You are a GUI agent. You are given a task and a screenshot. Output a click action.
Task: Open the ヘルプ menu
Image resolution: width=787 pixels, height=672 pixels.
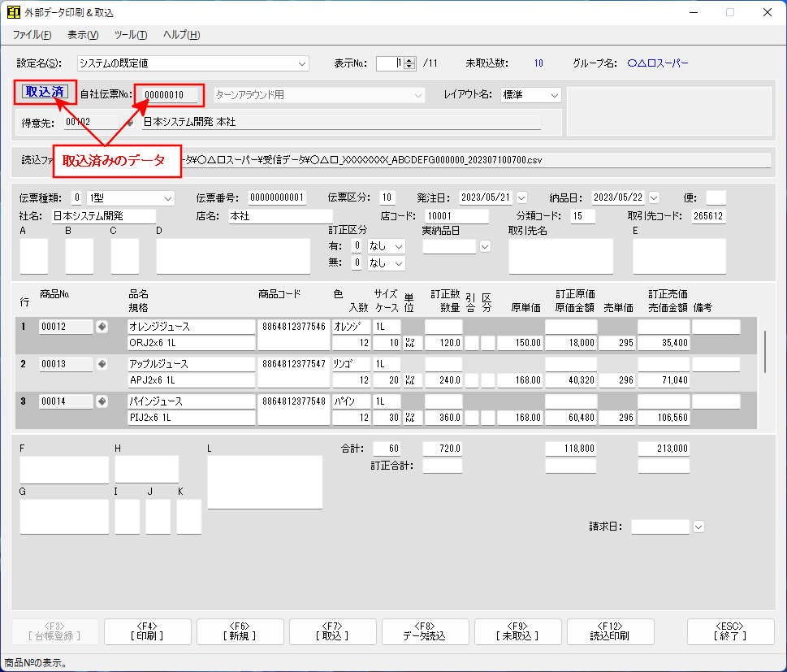click(181, 35)
